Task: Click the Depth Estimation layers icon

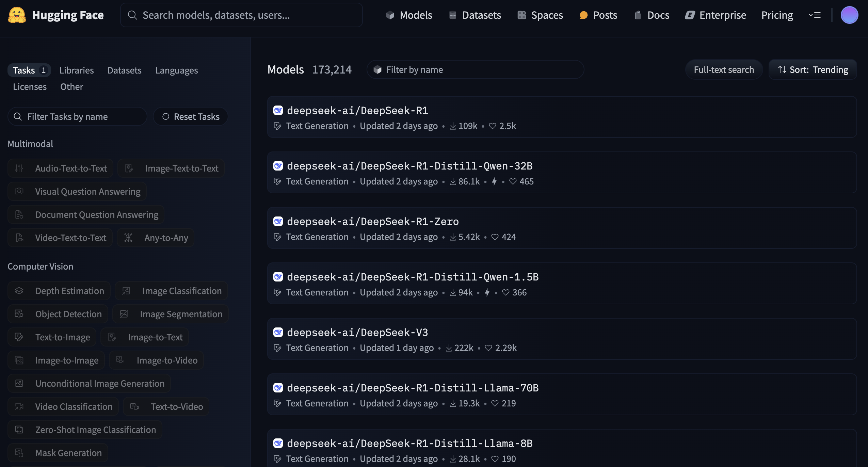Action: [x=19, y=291]
